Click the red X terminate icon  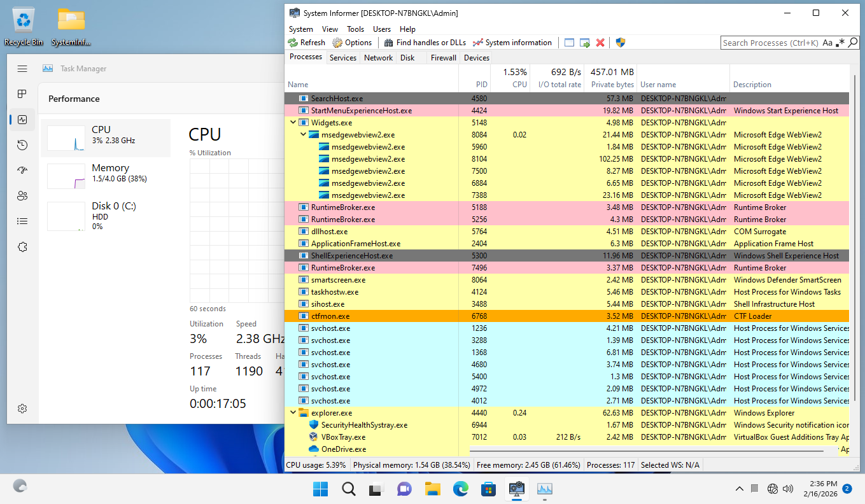(600, 43)
